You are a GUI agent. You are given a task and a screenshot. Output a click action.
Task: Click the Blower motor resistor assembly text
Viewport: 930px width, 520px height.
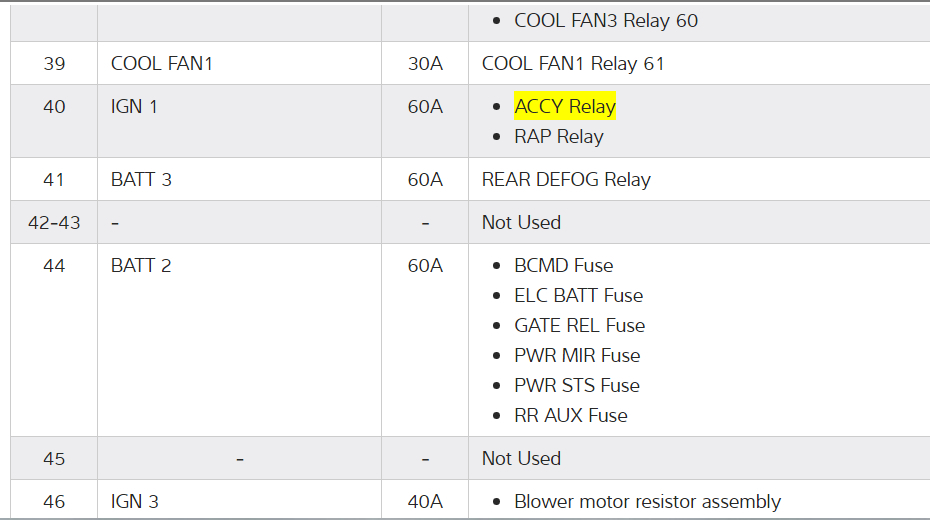click(x=647, y=502)
